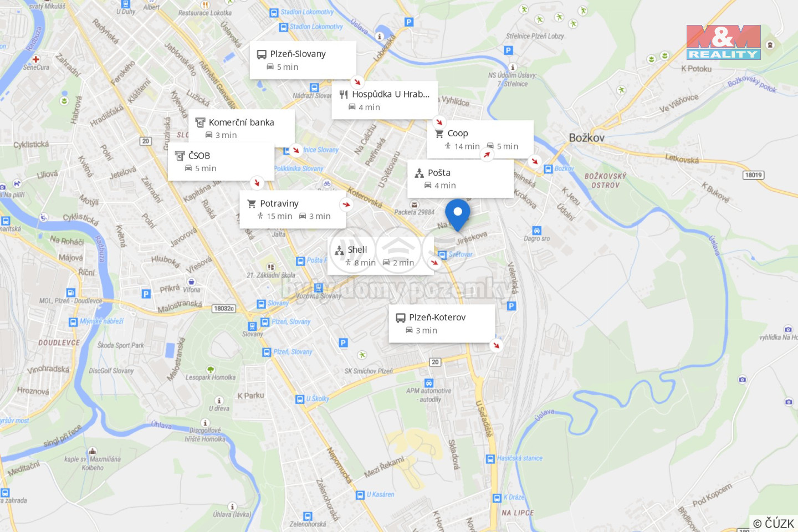The image size is (798, 532).
Task: Click the Dagro sro marker icon
Action: coord(536,231)
